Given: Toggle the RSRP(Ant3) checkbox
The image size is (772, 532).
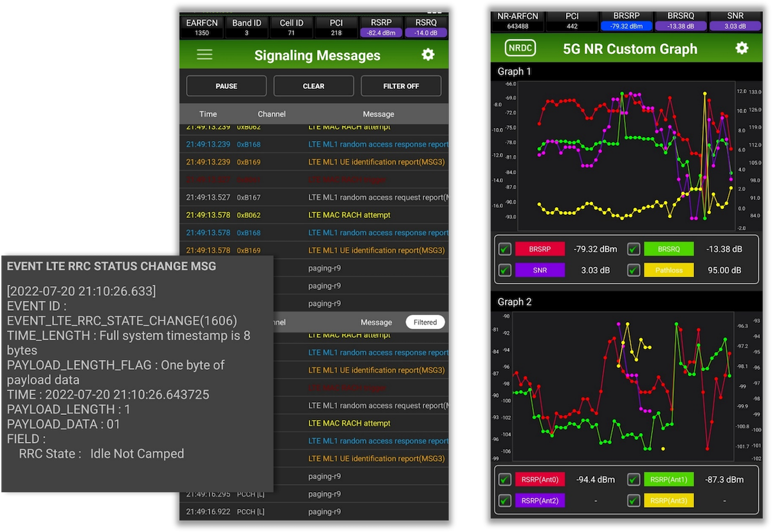Looking at the screenshot, I should tap(634, 500).
